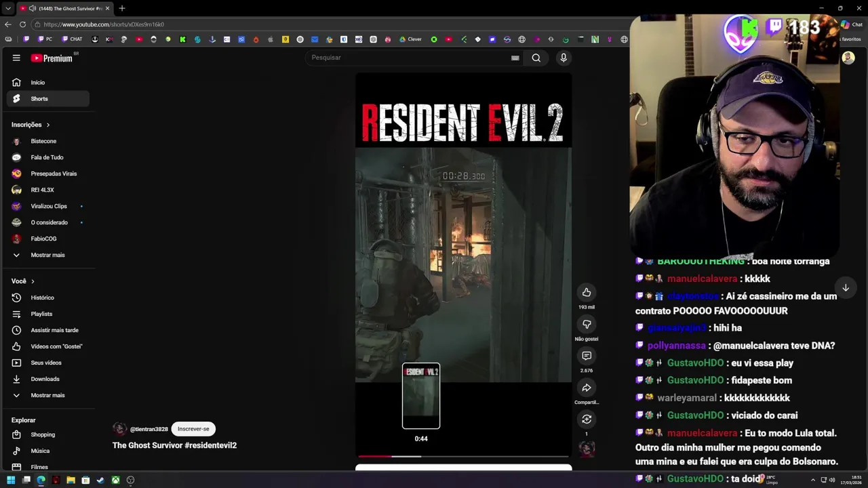
Task: Open Xbox app from taskbar
Action: pyautogui.click(x=116, y=480)
